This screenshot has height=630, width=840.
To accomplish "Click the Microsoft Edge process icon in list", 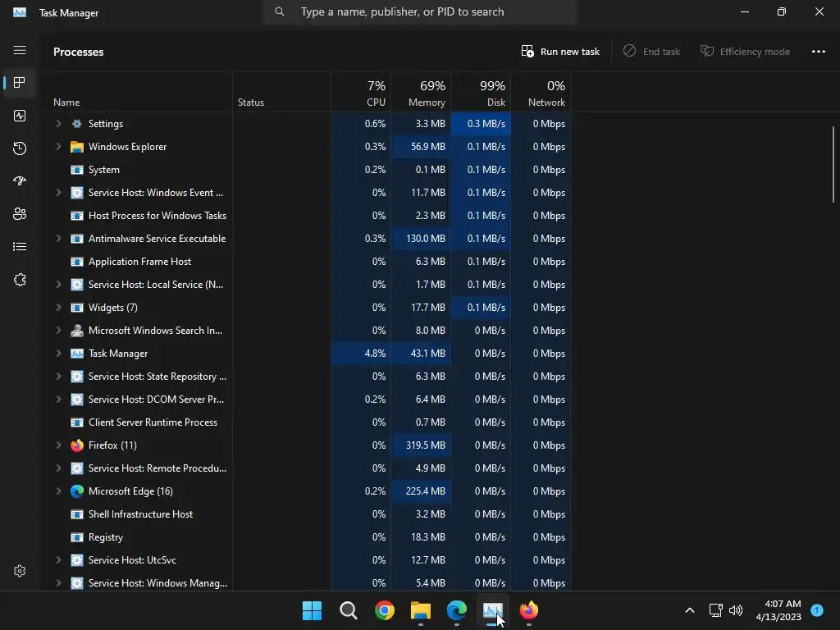I will pos(77,491).
